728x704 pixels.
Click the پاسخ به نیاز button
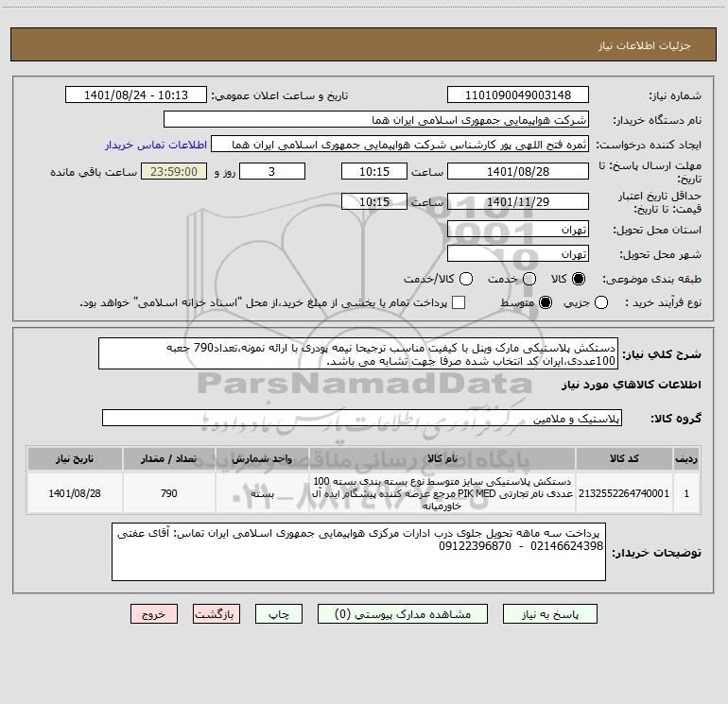coord(549,614)
